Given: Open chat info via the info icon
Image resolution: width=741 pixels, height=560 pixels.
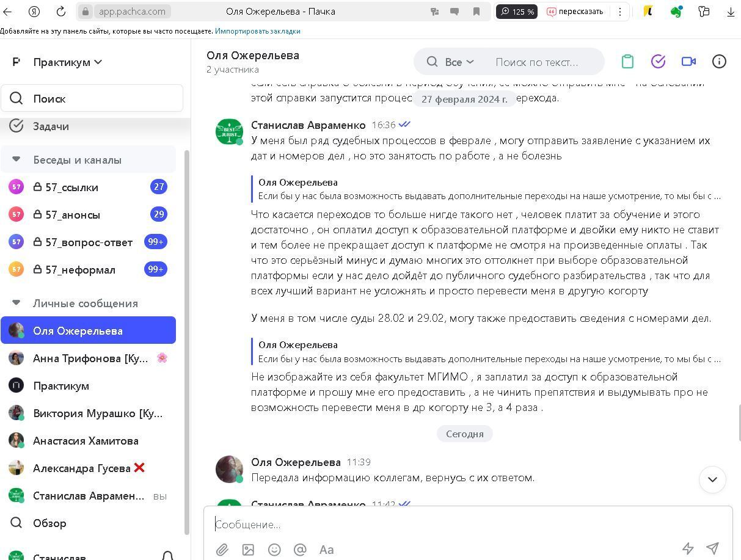Looking at the screenshot, I should pos(719,61).
